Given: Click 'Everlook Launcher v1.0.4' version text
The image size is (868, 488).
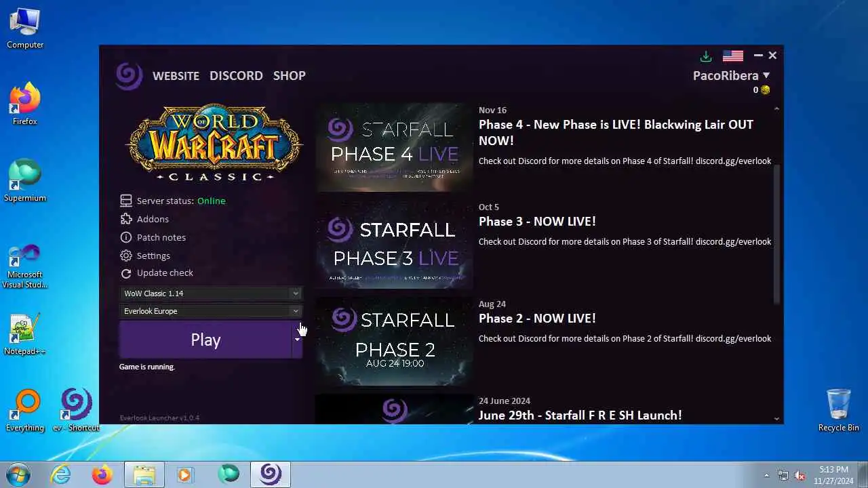Looking at the screenshot, I should [159, 418].
